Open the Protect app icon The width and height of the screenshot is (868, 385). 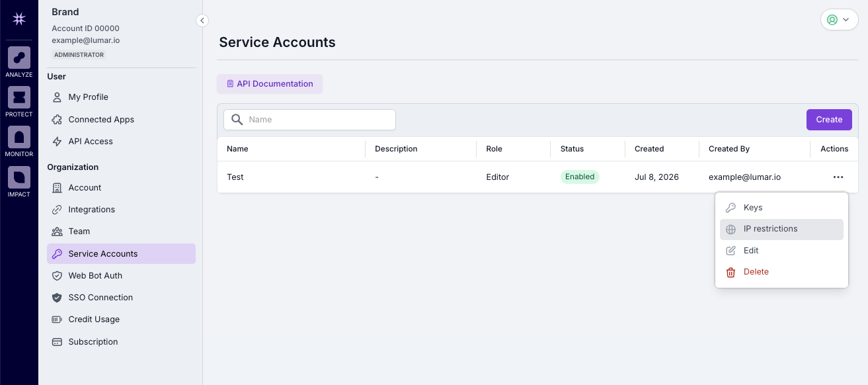(x=19, y=97)
